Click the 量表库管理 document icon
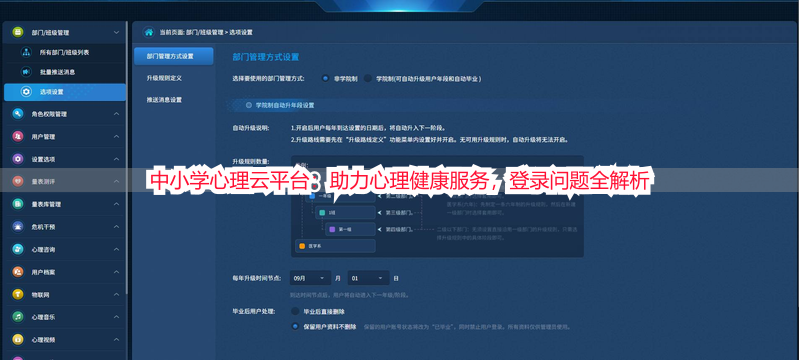Screen dimensions: 799x360 18,204
